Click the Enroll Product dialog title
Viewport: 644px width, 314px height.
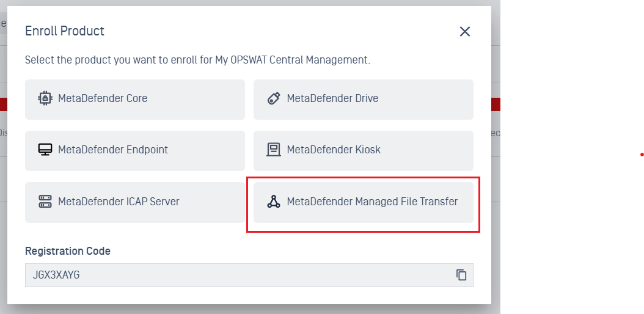[65, 31]
